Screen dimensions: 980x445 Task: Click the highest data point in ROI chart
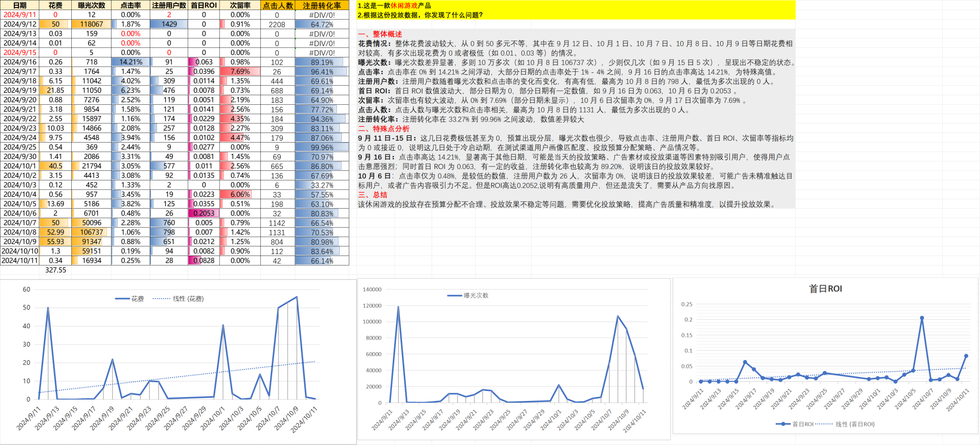pos(922,318)
